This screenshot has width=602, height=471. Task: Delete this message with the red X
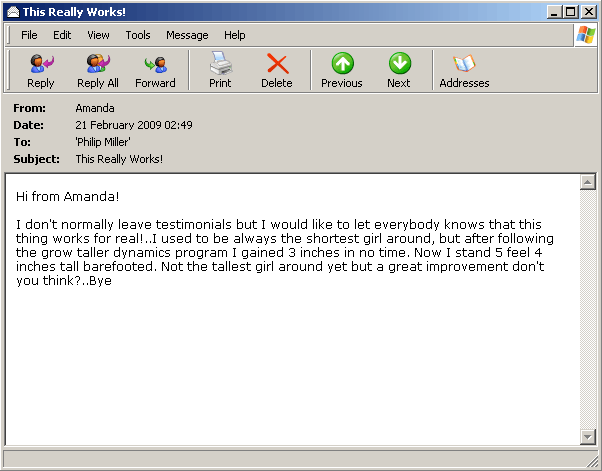(x=277, y=70)
